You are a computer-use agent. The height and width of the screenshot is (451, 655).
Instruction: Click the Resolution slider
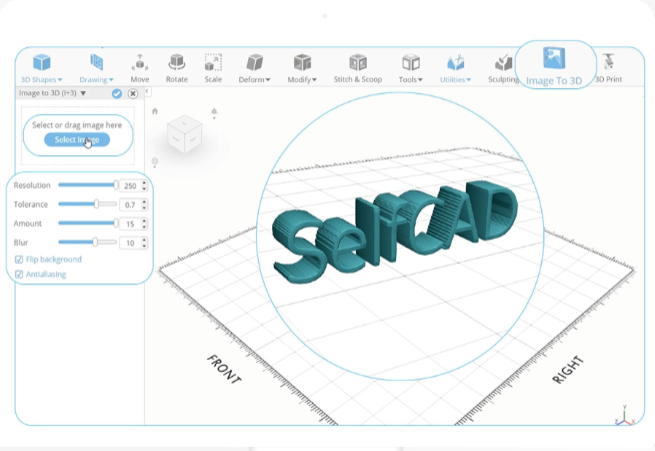(88, 185)
